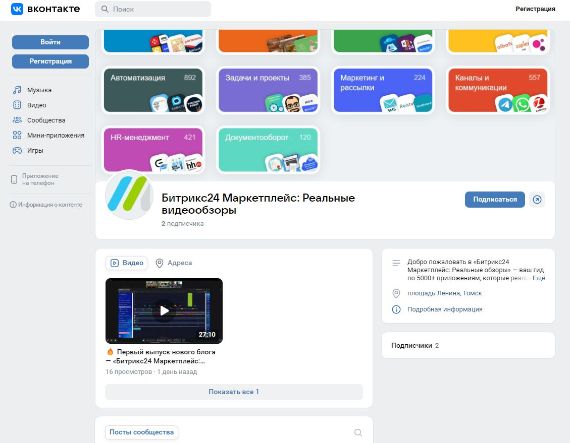Click the video title Первый выпуск нового блога
Screen dimensions: 570x443
click(x=161, y=357)
